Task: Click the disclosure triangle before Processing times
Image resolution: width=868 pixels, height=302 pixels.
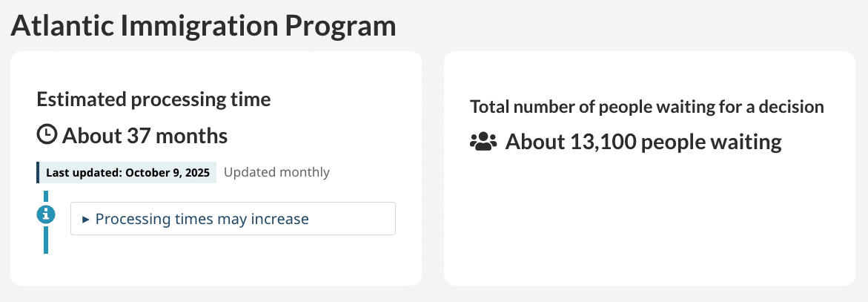Action: click(86, 220)
